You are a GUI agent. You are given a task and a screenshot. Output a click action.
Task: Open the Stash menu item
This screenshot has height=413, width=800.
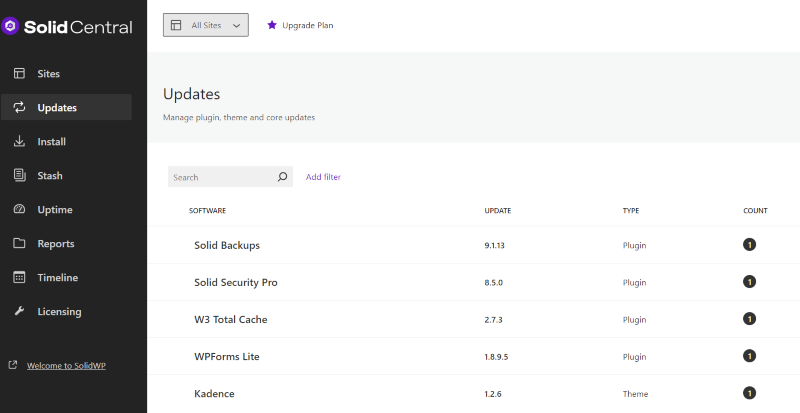point(66,175)
